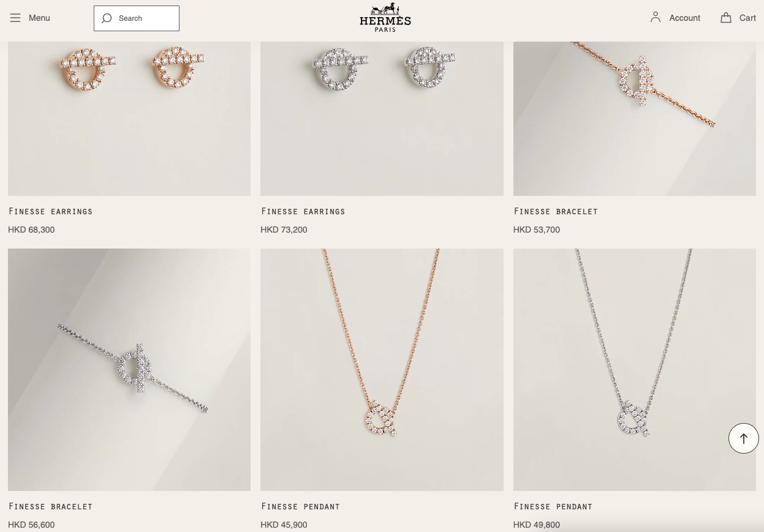The width and height of the screenshot is (764, 532).
Task: Open the shopping bag Cart icon
Action: pyautogui.click(x=726, y=18)
